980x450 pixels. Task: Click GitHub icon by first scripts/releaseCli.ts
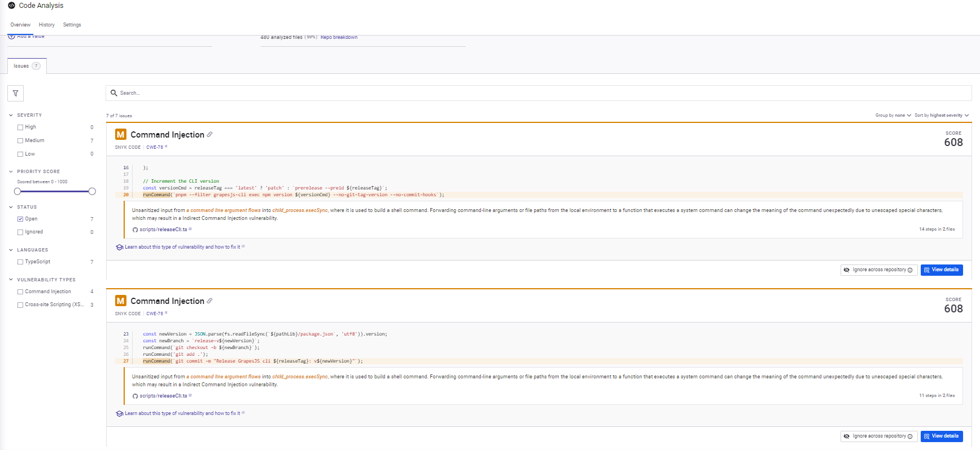tap(135, 230)
